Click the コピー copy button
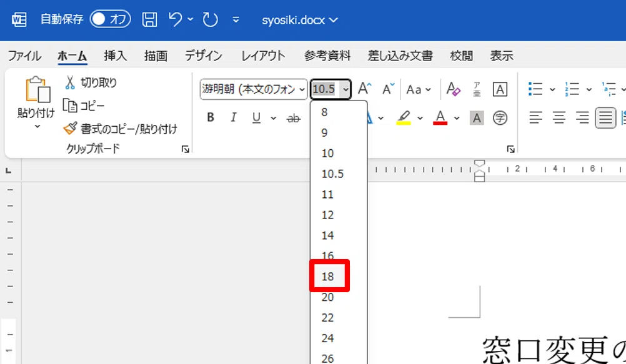Image resolution: width=626 pixels, height=364 pixels. pos(84,106)
